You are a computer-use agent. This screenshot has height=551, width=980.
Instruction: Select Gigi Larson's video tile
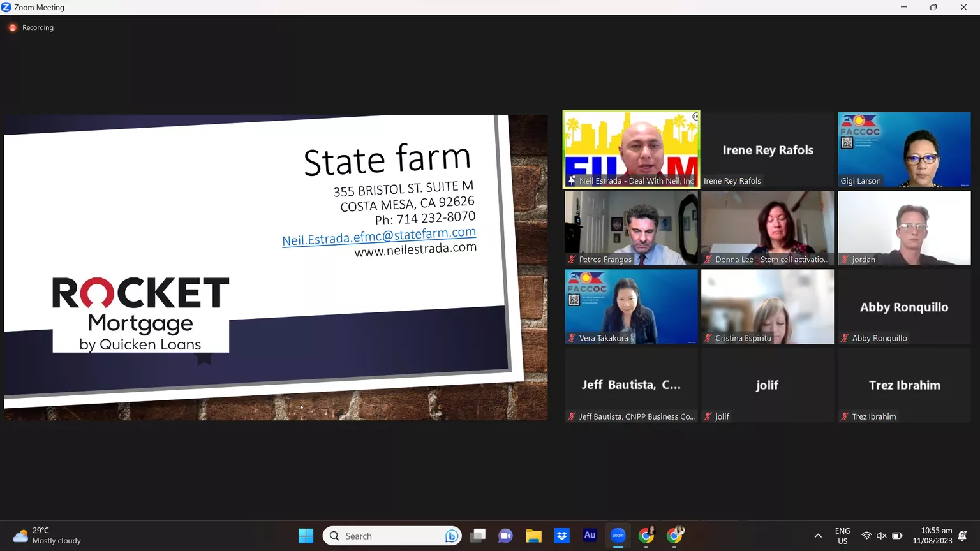pyautogui.click(x=904, y=150)
